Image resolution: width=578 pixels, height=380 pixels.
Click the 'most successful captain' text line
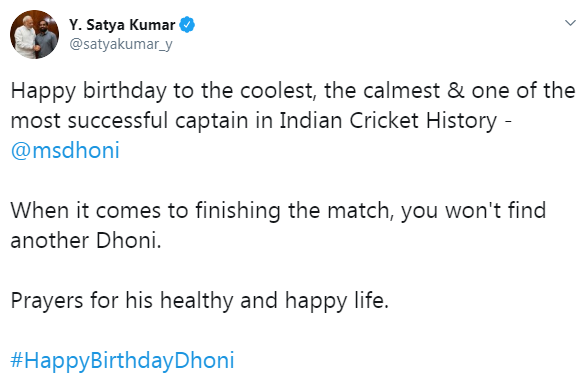click(x=261, y=121)
